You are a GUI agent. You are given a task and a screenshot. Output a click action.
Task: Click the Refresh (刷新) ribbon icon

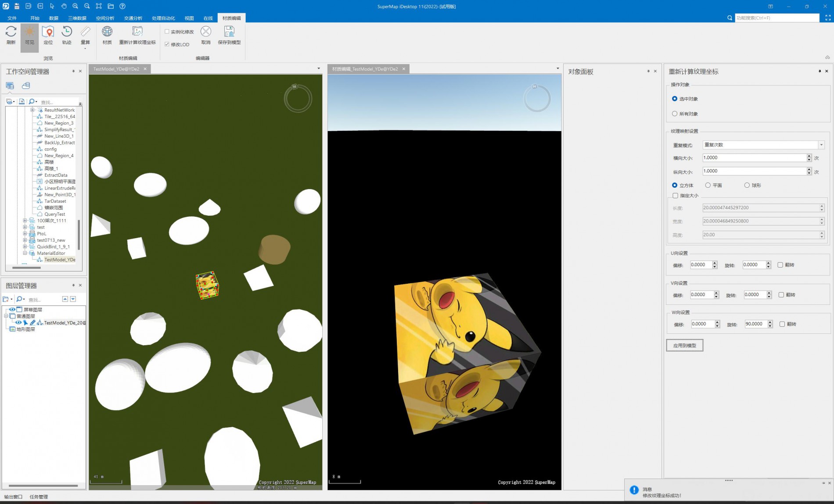(x=11, y=32)
